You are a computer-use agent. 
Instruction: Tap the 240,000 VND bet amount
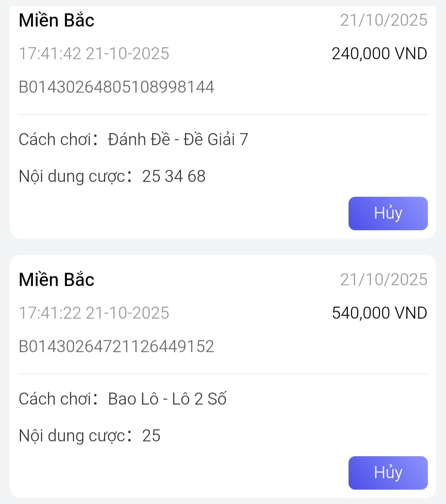pos(379,54)
